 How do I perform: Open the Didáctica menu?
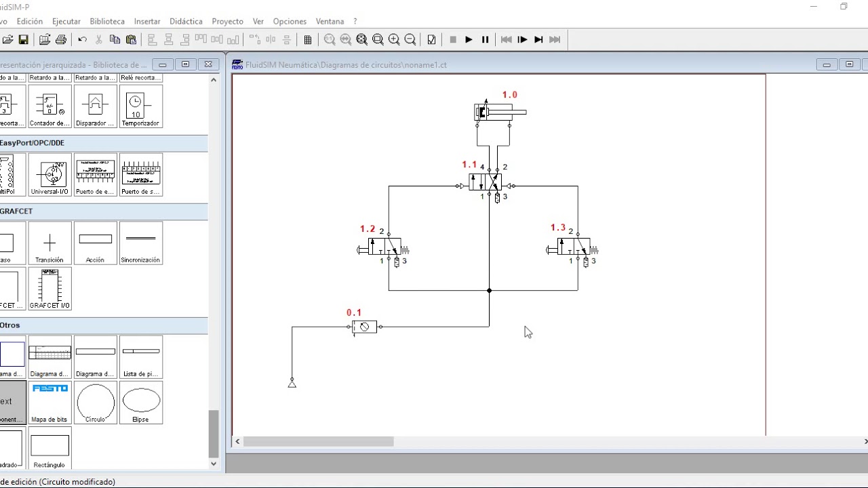click(186, 21)
